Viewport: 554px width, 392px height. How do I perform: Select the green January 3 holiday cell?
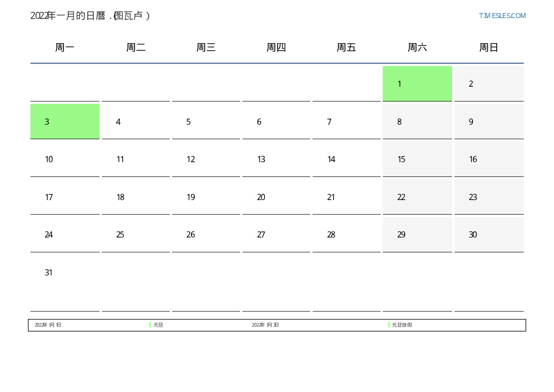click(x=65, y=121)
